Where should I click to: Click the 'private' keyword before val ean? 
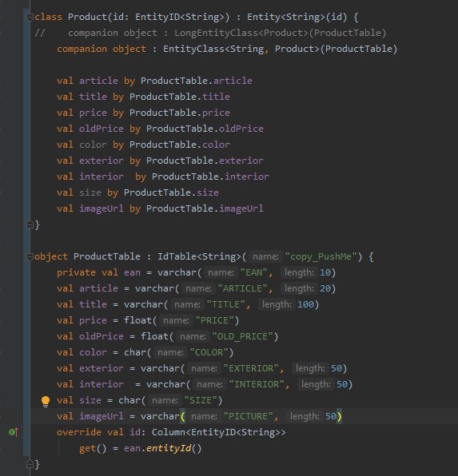coord(76,272)
